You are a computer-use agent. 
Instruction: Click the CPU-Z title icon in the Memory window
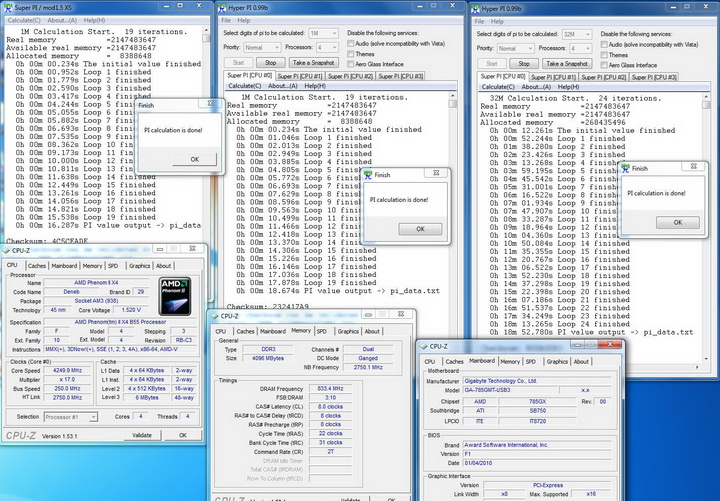click(214, 316)
